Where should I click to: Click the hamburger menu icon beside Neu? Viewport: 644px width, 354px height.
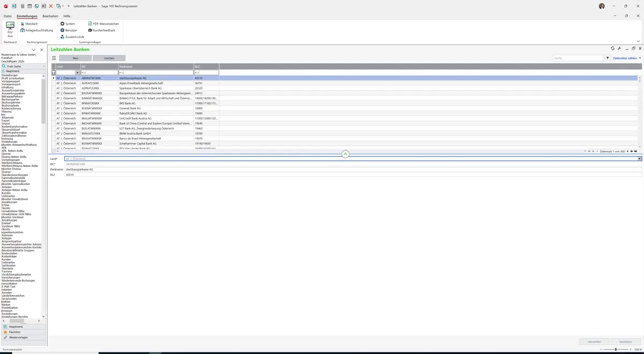click(x=54, y=58)
